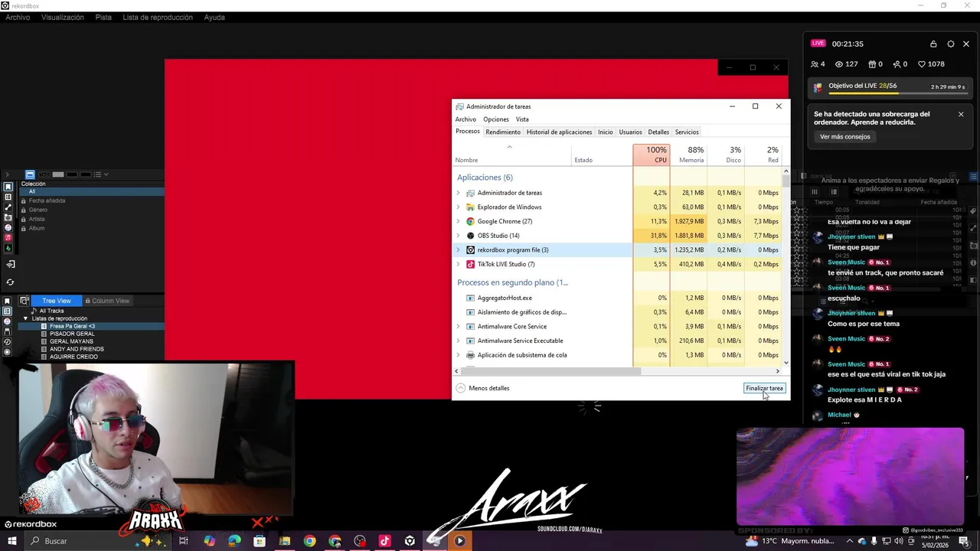This screenshot has width=980, height=551.
Task: Expand the Administrador de tareas process row
Action: coord(459,193)
